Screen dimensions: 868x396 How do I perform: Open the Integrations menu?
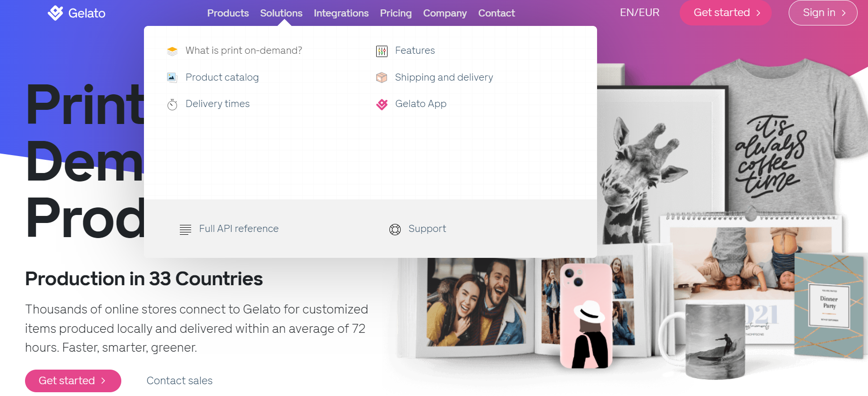coord(341,13)
